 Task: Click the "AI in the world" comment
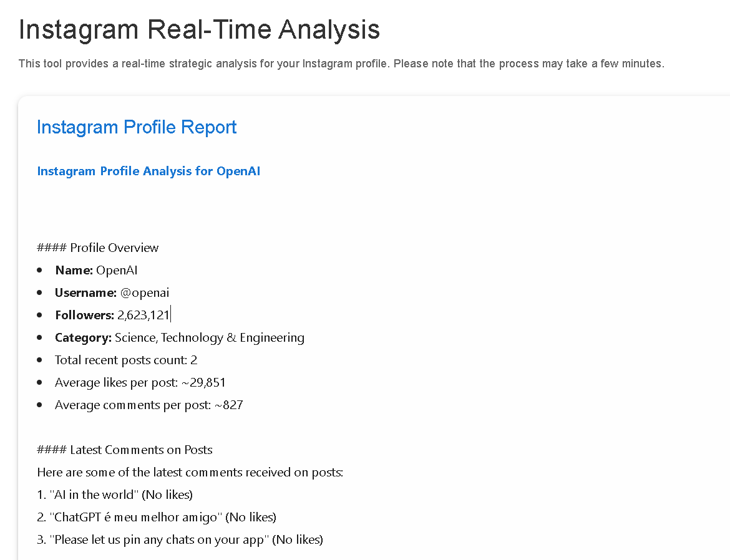click(115, 495)
